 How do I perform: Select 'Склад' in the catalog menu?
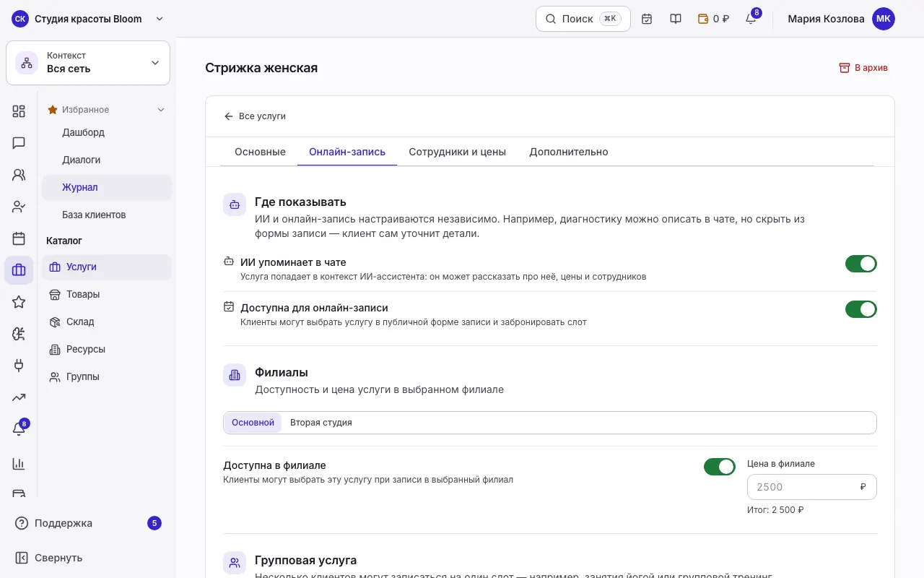pos(107,322)
